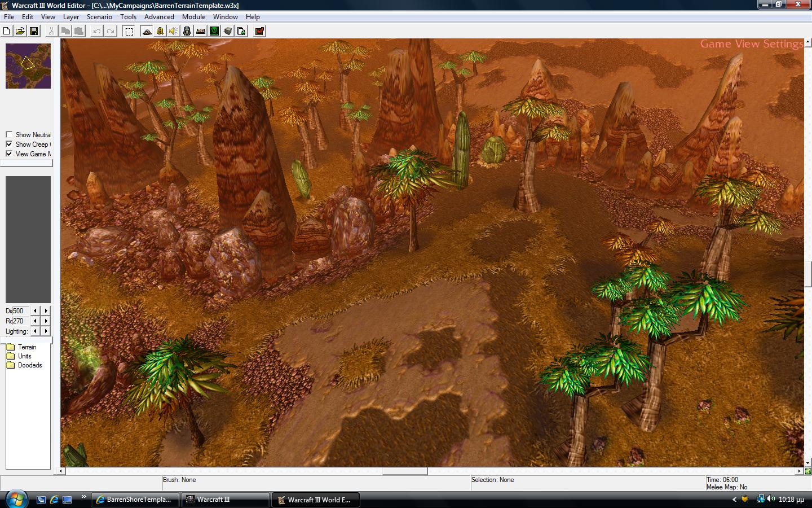This screenshot has width=812, height=508.
Task: Open the Object Manager cube icon
Action: click(x=228, y=31)
